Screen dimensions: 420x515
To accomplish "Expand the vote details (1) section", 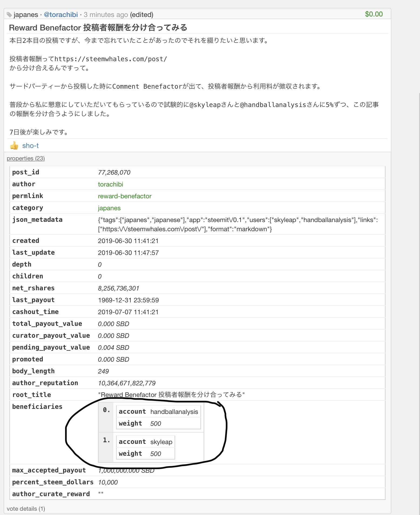I will click(26, 509).
